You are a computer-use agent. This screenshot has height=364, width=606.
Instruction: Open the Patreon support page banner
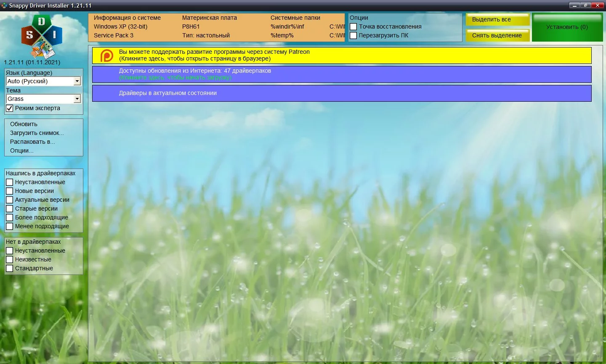pyautogui.click(x=342, y=55)
